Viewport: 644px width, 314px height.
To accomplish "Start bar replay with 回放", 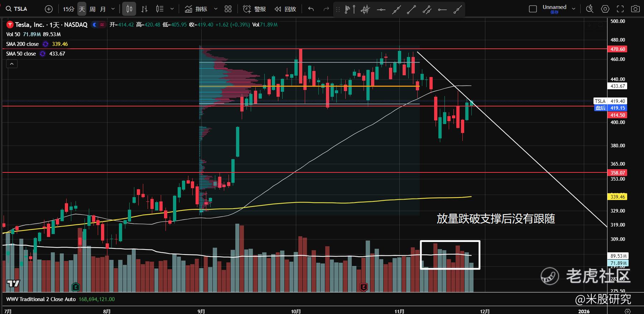I will tap(285, 9).
